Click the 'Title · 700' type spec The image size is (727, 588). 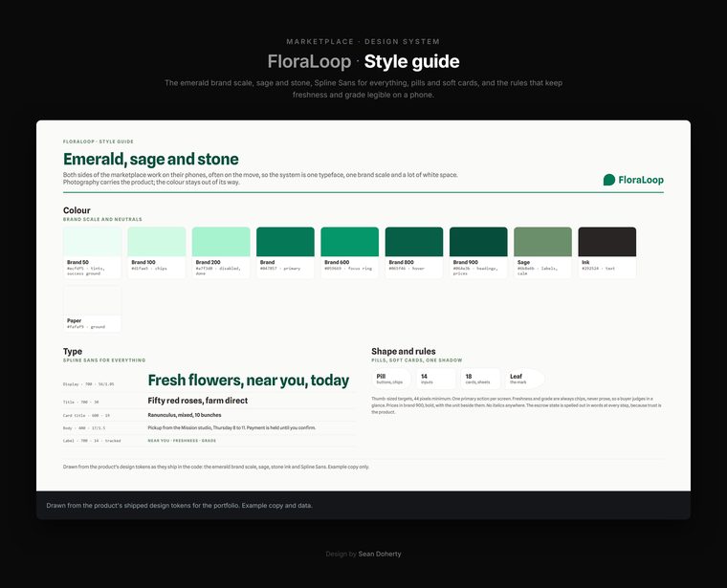tap(80, 403)
